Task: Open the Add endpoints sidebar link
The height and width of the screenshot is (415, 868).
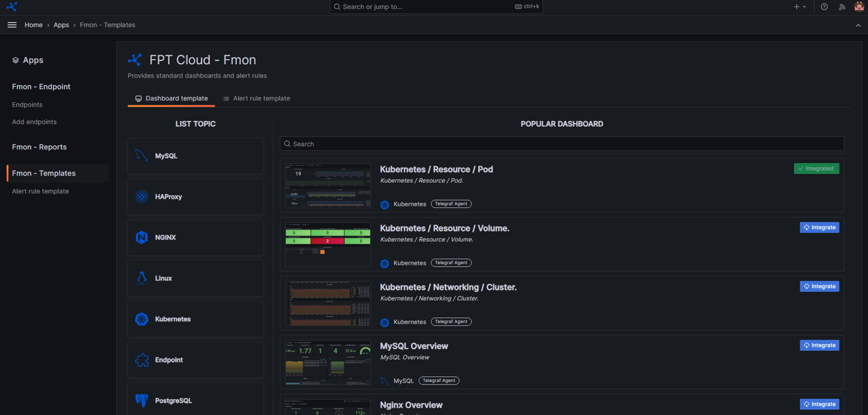Action: (34, 122)
